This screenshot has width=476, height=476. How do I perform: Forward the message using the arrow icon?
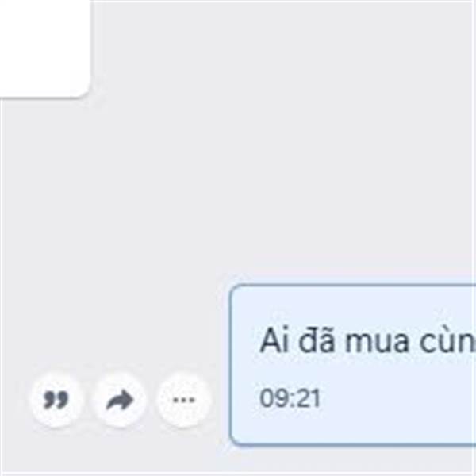pos(120,400)
